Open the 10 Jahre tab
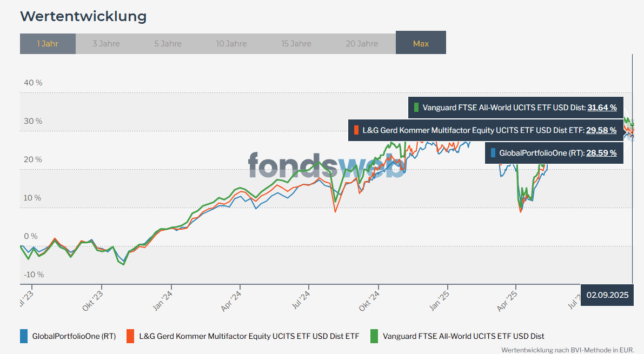The width and height of the screenshot is (644, 354). 231,44
